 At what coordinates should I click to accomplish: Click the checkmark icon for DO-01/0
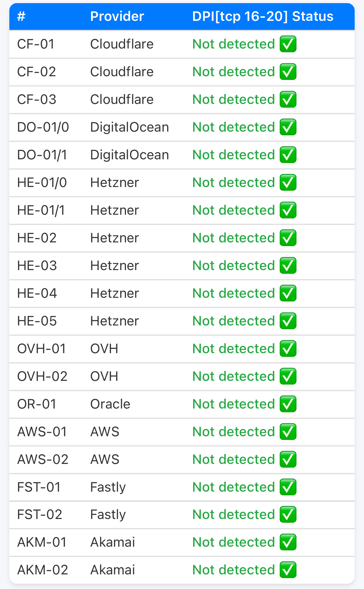click(288, 127)
